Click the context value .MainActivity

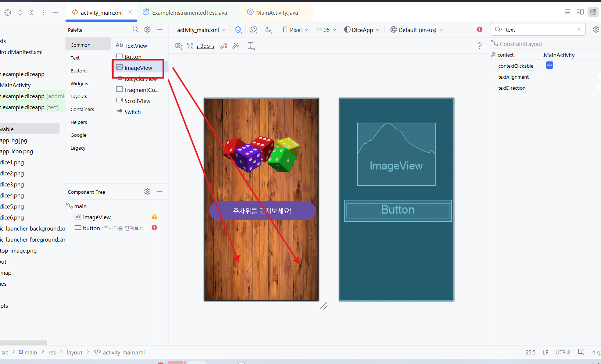tap(558, 55)
